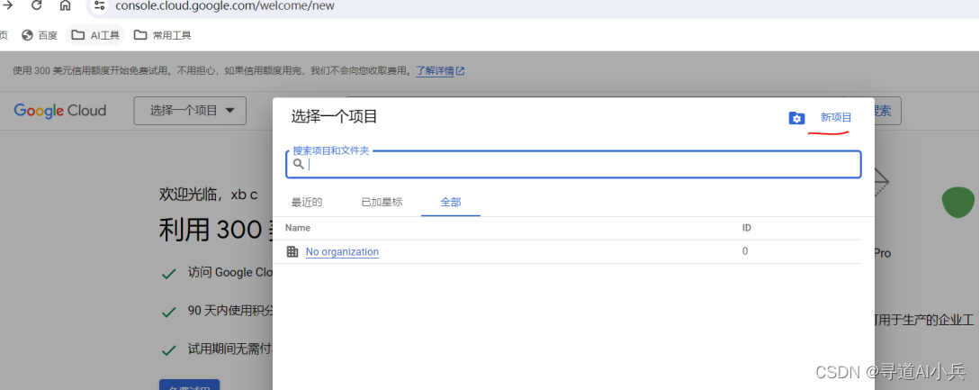Click the ID value 0 in the row

coord(745,251)
